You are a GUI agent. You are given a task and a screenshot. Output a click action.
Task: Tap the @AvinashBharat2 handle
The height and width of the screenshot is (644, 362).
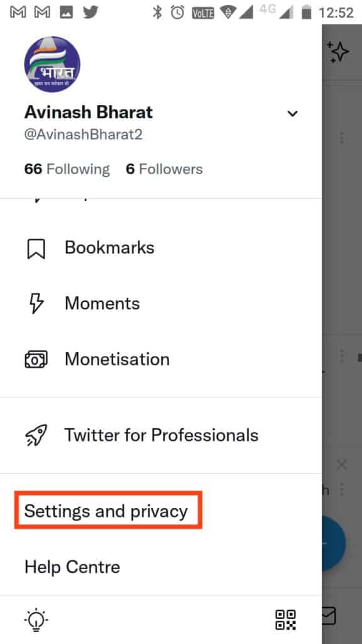tap(84, 135)
